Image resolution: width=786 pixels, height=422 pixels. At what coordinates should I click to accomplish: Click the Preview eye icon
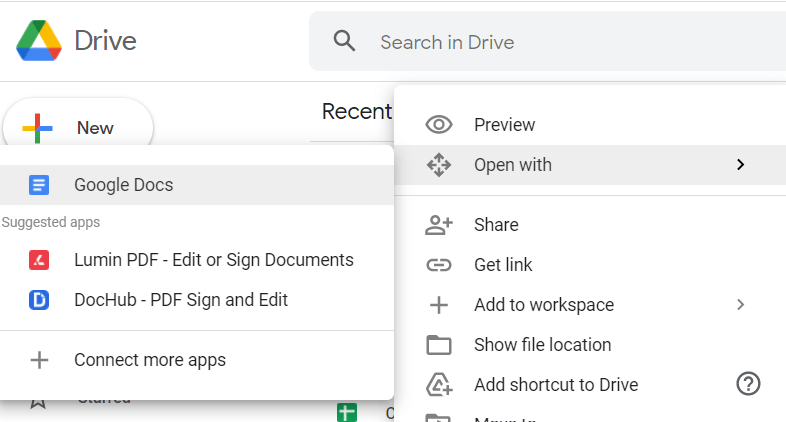pyautogui.click(x=439, y=125)
